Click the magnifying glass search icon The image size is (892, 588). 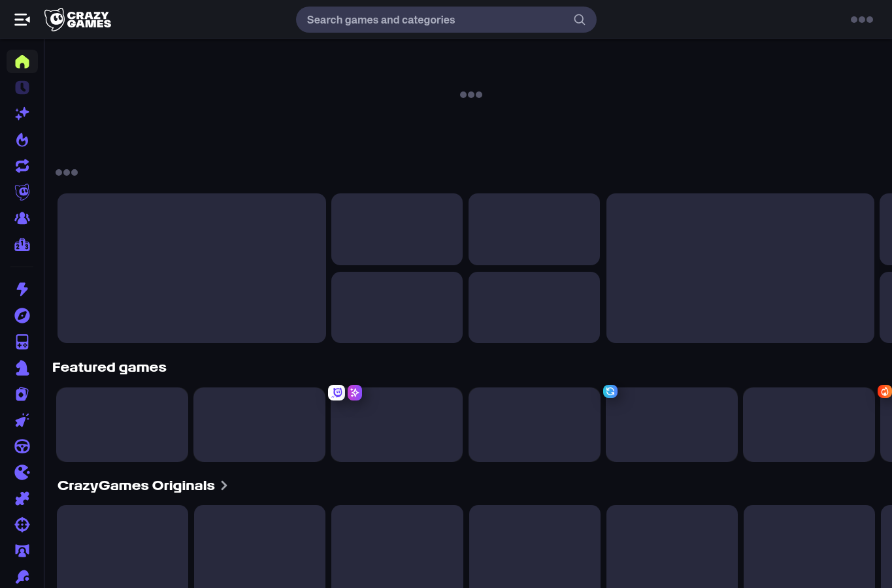580,20
